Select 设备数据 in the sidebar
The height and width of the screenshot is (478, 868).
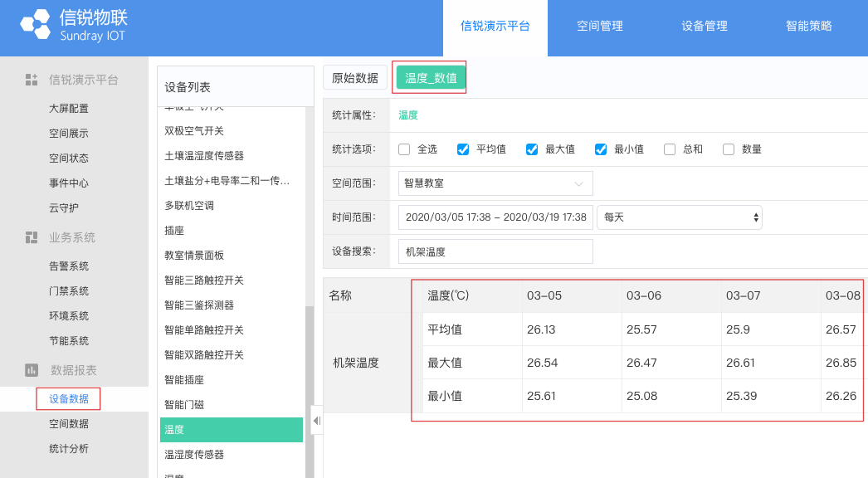point(69,399)
